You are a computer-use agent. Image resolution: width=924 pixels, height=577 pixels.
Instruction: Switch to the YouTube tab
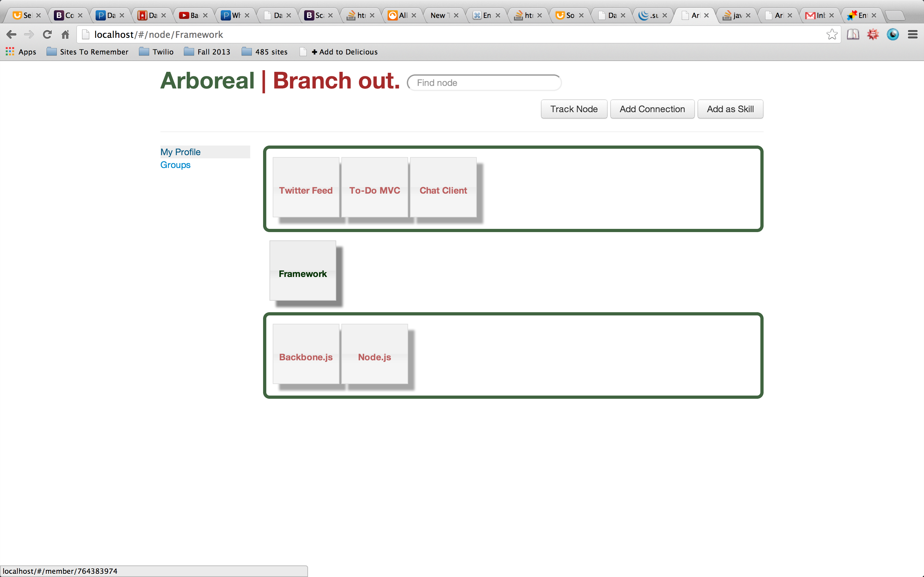click(x=190, y=15)
